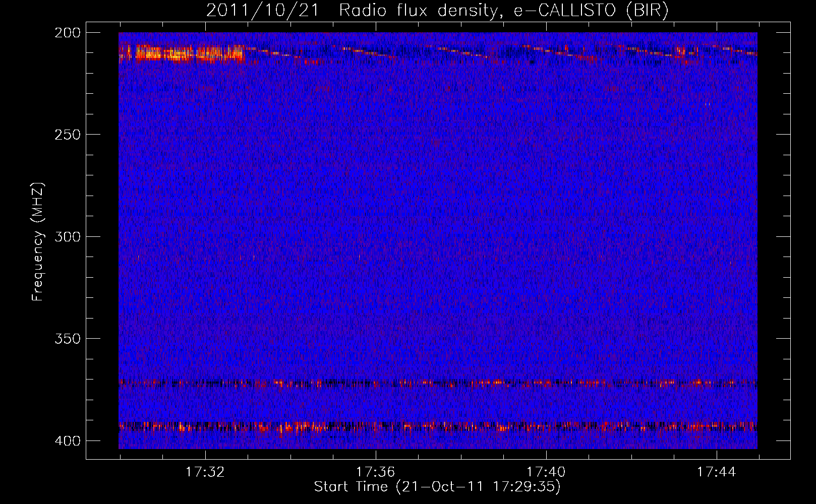The image size is (816, 504).
Task: Click the 200 frequency tick label
Action: [x=68, y=33]
